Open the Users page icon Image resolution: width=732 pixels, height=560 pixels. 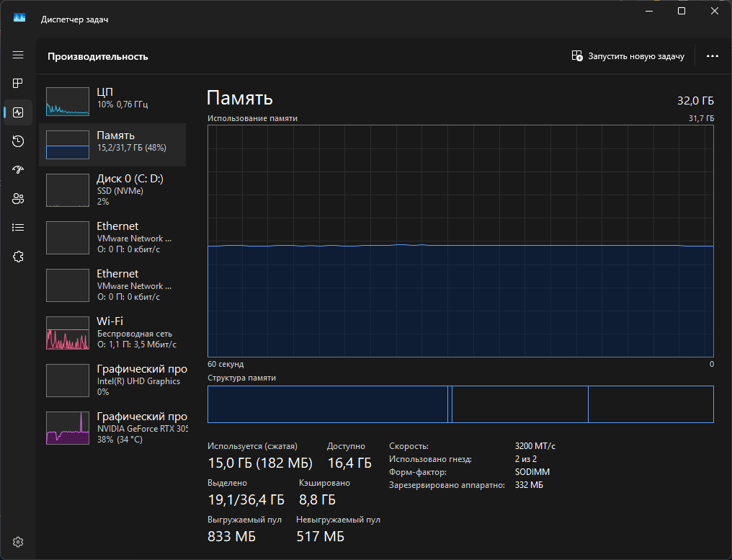click(18, 199)
